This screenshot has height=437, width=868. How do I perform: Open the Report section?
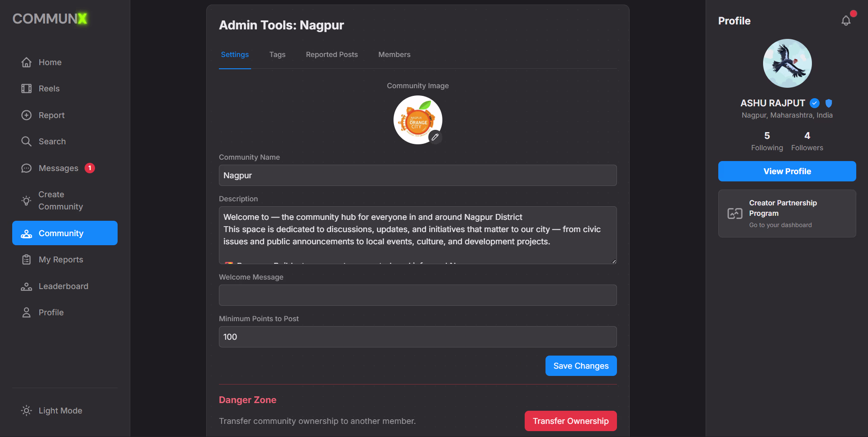(51, 115)
